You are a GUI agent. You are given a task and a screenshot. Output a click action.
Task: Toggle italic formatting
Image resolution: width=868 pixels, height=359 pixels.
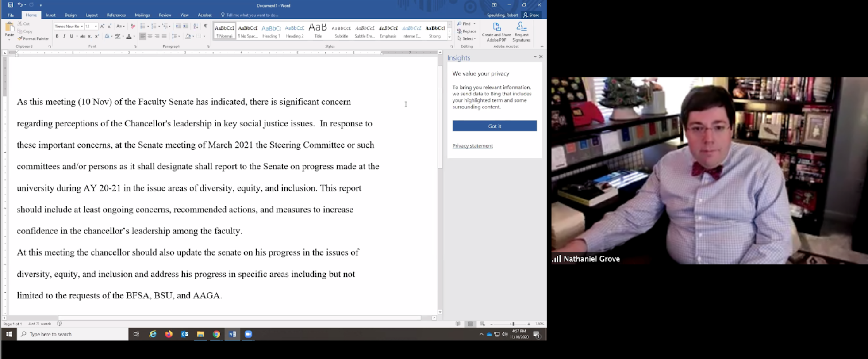[x=64, y=36]
